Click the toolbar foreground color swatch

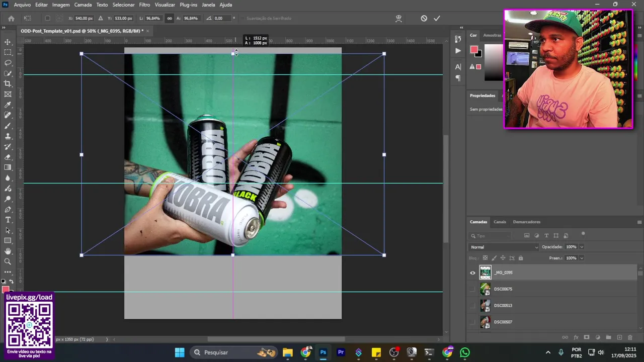pos(6,289)
